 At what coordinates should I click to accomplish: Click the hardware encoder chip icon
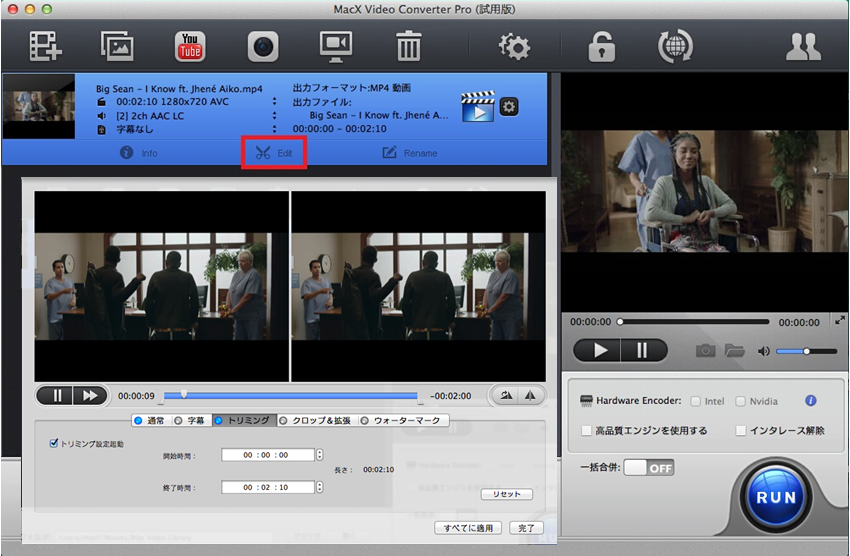tap(586, 401)
